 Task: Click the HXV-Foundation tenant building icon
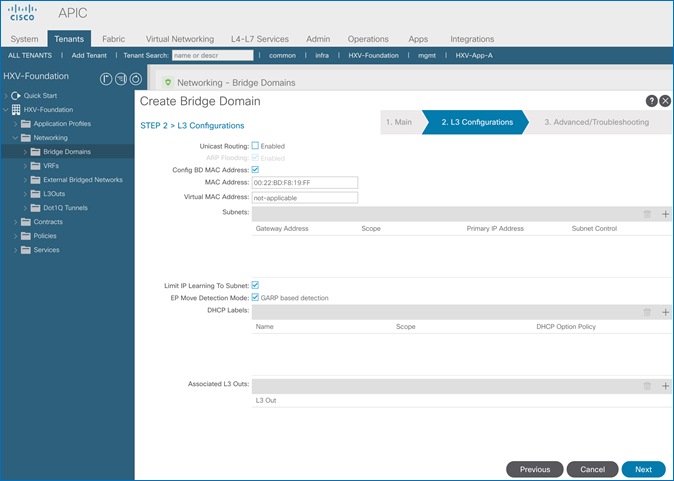[16, 110]
